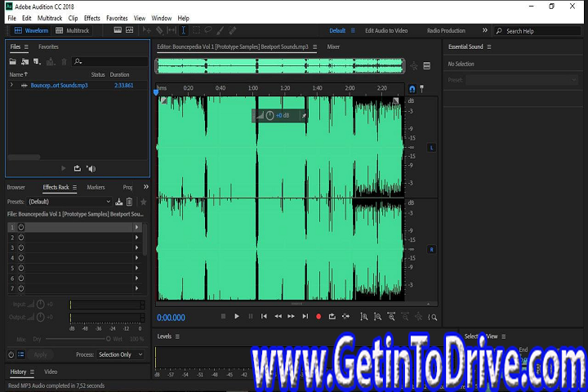This screenshot has height=392, width=588.
Task: Click the add marker icon beside ruler
Action: (422, 88)
